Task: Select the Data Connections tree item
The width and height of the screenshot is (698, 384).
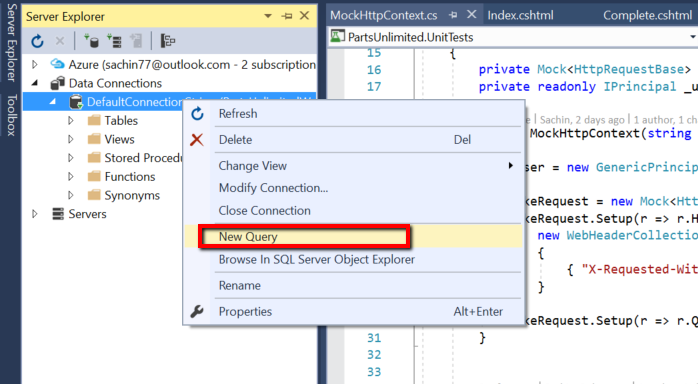Action: point(115,83)
